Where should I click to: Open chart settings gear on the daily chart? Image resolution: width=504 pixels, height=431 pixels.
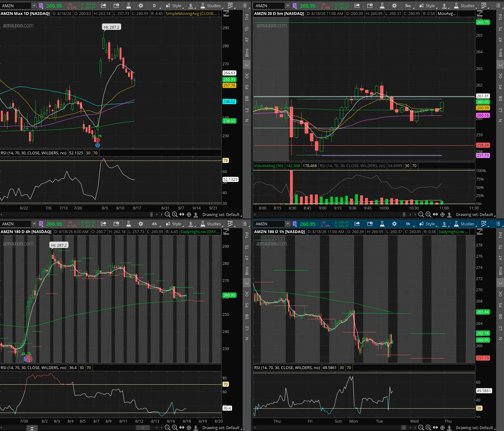tap(141, 6)
